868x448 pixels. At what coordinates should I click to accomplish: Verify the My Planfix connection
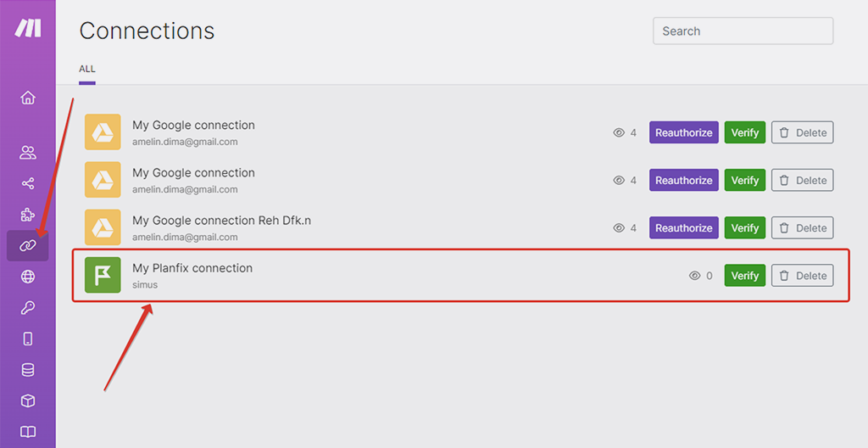744,276
